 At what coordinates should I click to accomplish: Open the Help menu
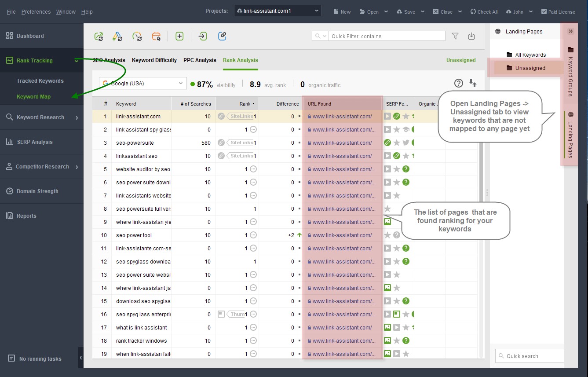click(87, 12)
